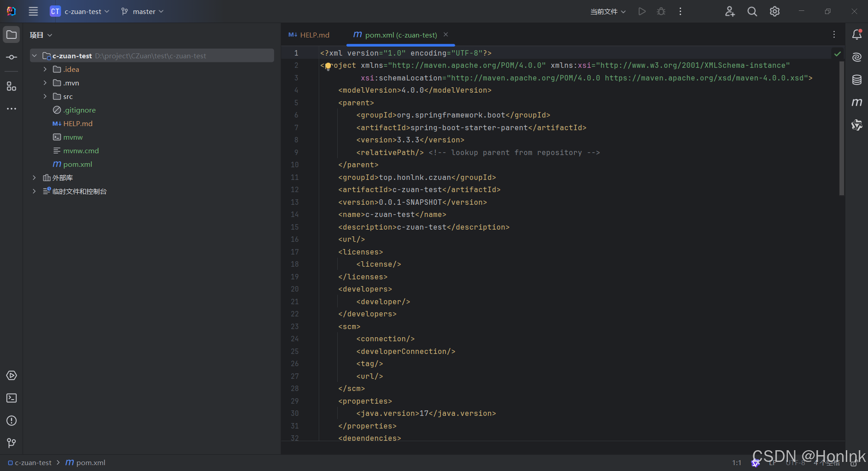Click the developerConnection tag line

(x=406, y=352)
